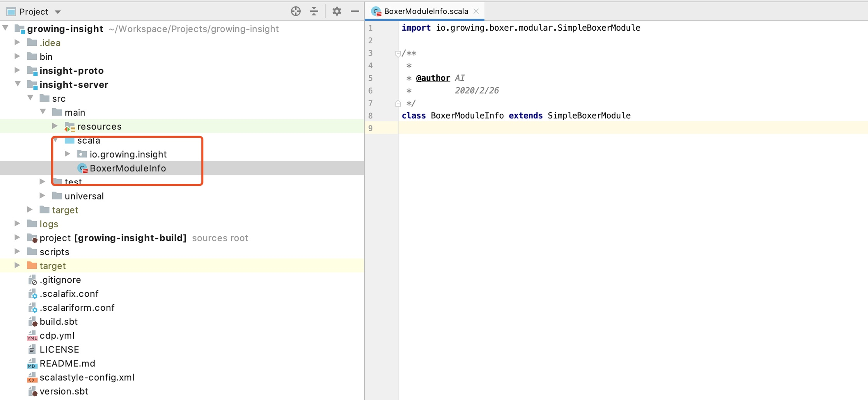Expand the orange root target folder
The image size is (868, 400).
pyautogui.click(x=17, y=265)
